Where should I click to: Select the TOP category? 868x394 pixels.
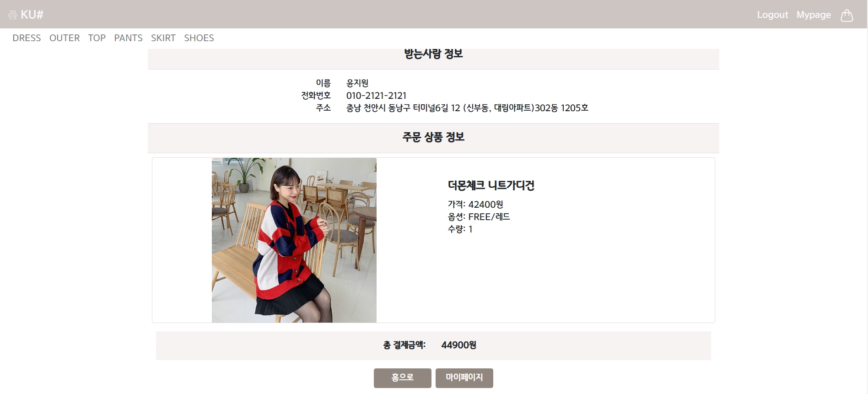click(97, 38)
